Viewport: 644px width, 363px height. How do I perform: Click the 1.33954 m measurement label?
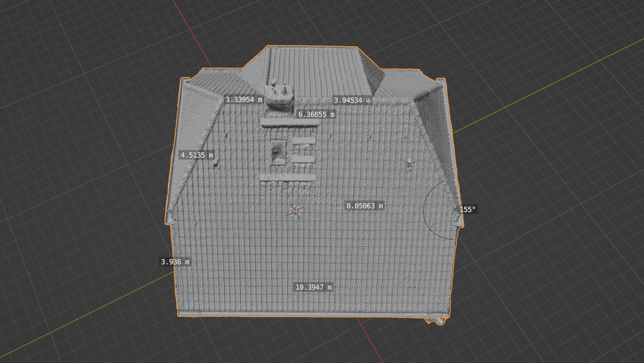point(244,100)
